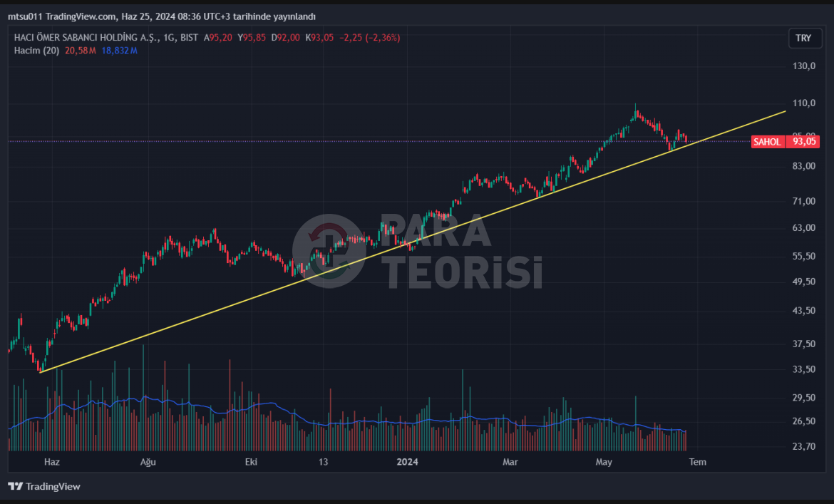Click the red volume value 20,58 M
The image size is (834, 504).
point(81,51)
